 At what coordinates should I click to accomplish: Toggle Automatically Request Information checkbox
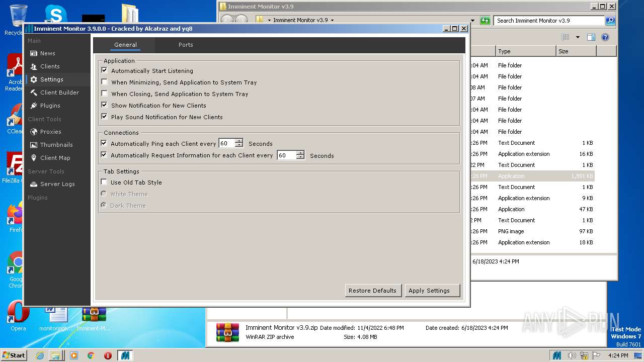point(104,155)
